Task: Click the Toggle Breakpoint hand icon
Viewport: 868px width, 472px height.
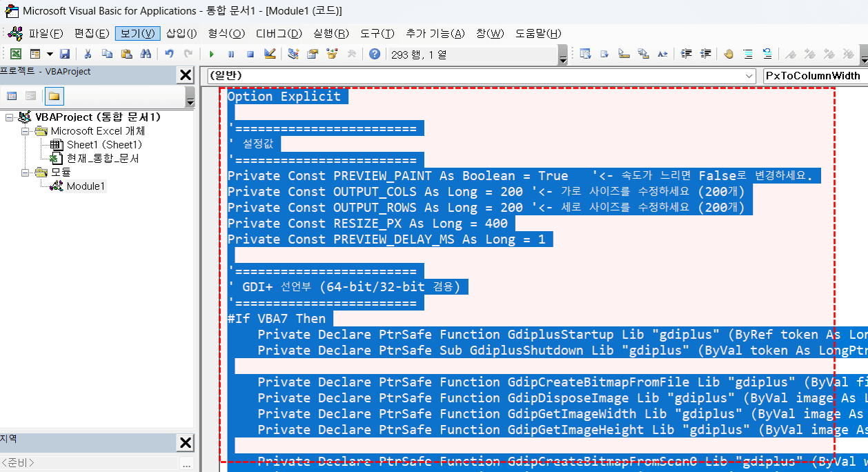Action: (728, 54)
